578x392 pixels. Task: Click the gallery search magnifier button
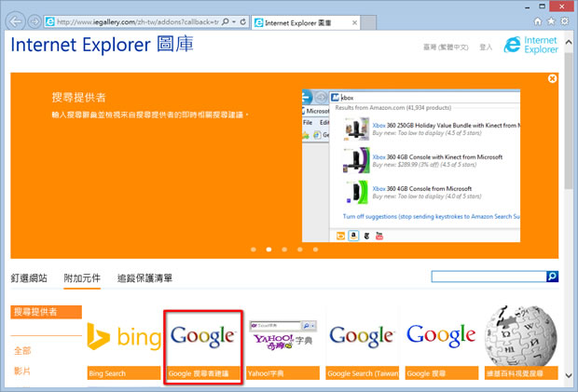[552, 277]
